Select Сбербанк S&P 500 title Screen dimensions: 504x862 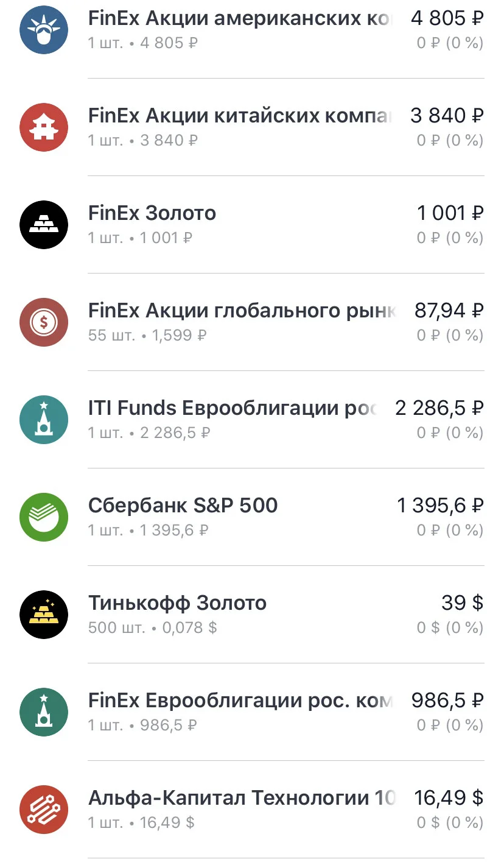coord(183,506)
